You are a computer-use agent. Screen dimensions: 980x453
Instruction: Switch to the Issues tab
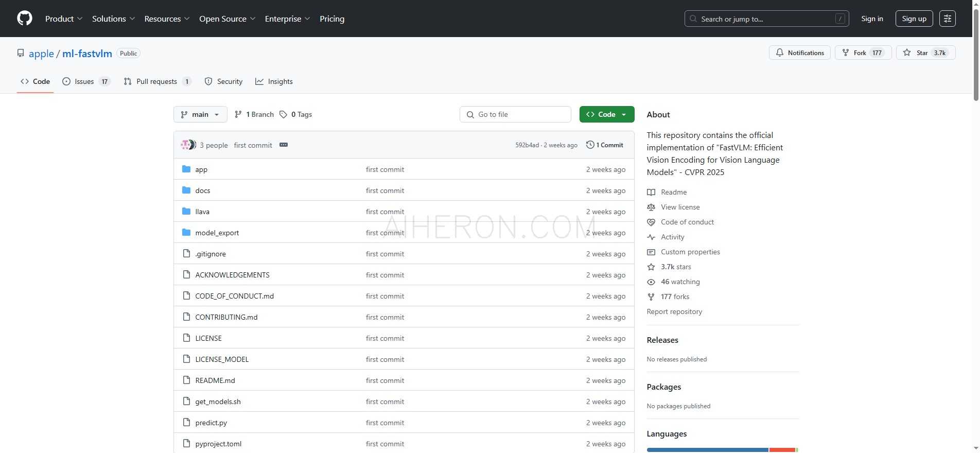[85, 81]
